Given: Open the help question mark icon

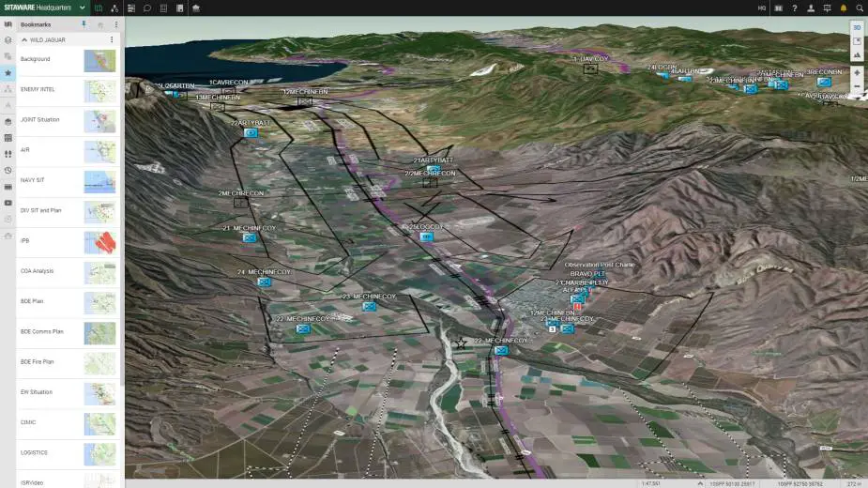Looking at the screenshot, I should pyautogui.click(x=795, y=8).
